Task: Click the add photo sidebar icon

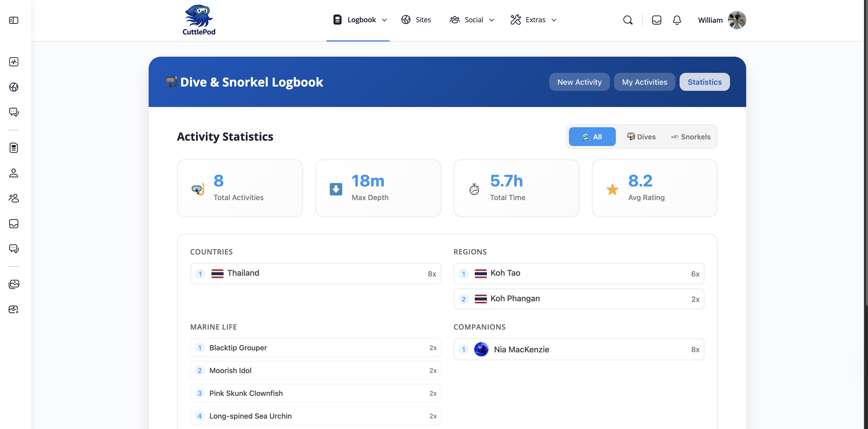Action: [13, 309]
